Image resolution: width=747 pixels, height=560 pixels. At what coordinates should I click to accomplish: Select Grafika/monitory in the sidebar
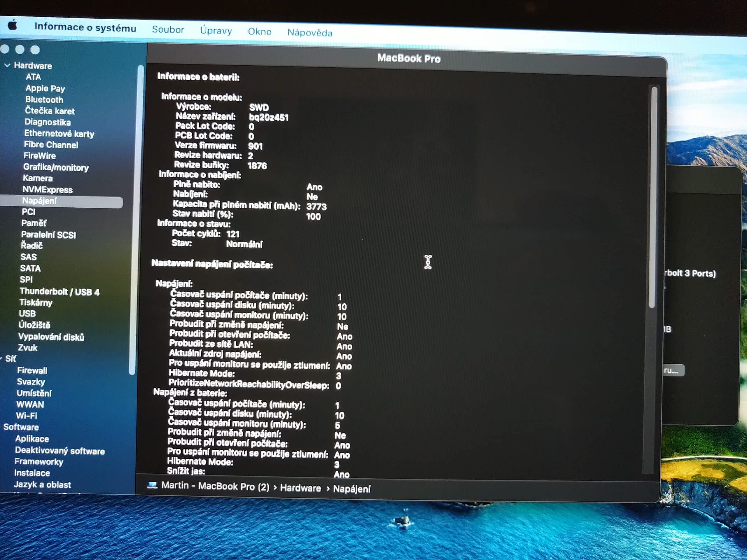coord(56,167)
